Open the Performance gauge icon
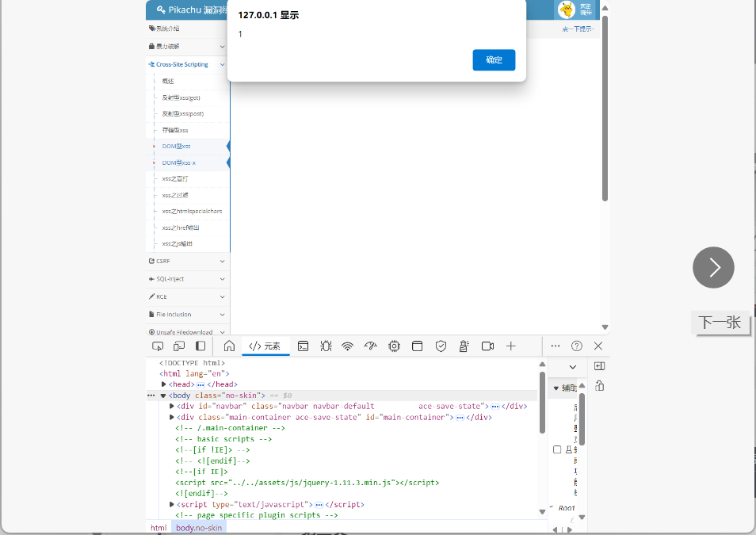The width and height of the screenshot is (756, 535). click(370, 346)
